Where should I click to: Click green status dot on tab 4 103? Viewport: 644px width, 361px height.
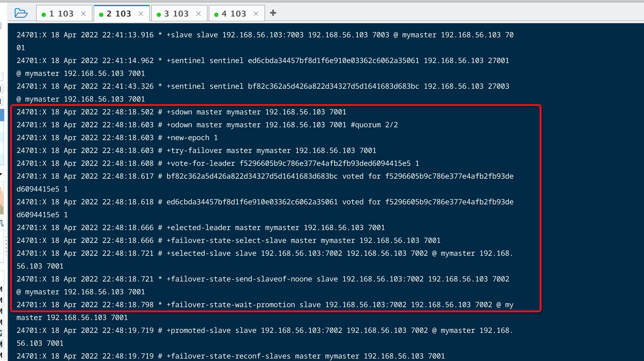click(216, 14)
